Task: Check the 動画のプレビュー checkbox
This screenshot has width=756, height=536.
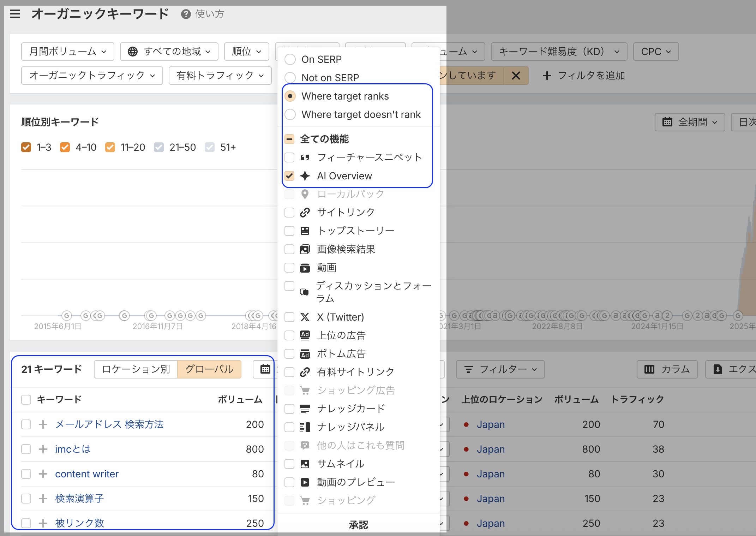Action: [289, 482]
